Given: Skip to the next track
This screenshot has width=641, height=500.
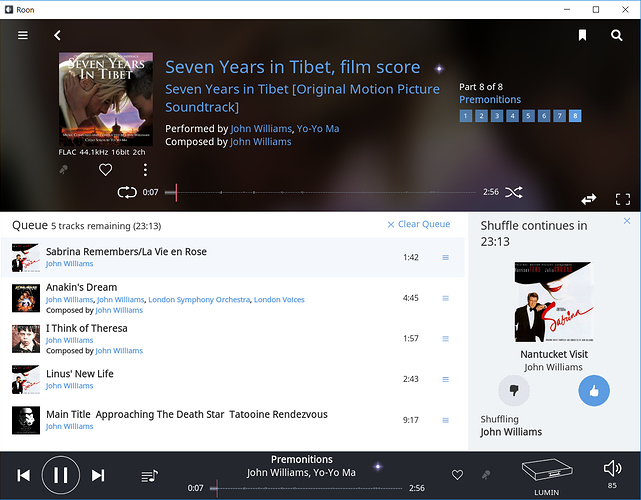Looking at the screenshot, I should pyautogui.click(x=98, y=475).
